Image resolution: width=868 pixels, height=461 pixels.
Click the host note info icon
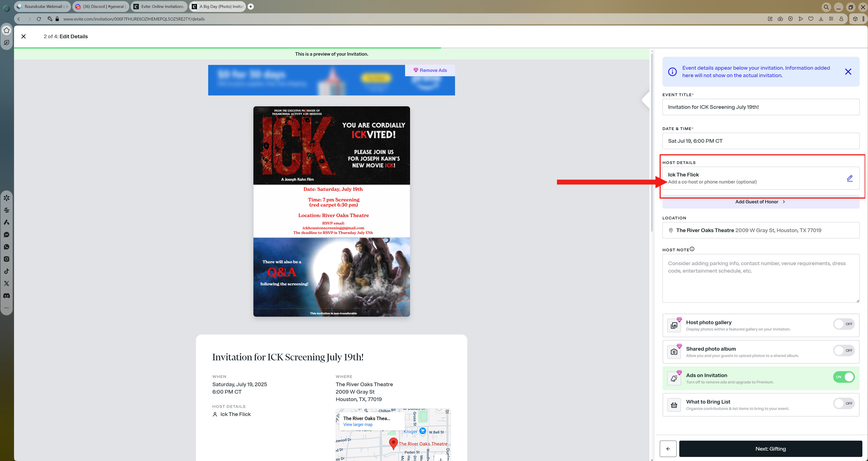(692, 249)
